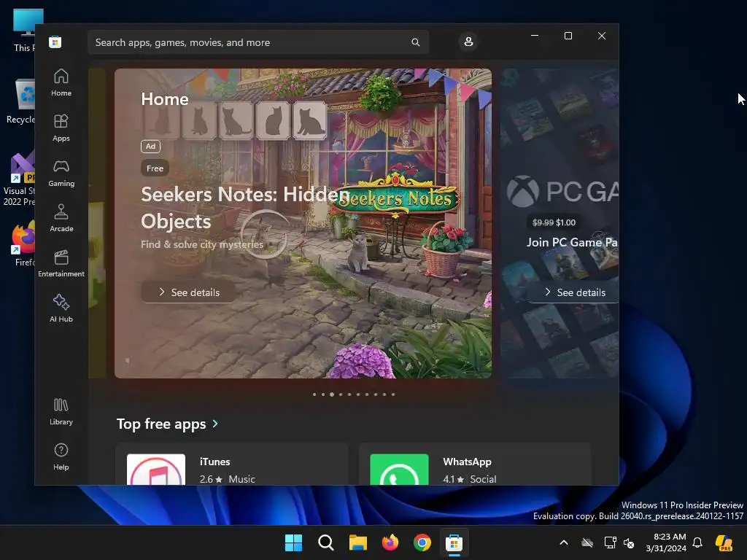Screen dimensions: 747x560
Task: Open the AI Hub section
Action: 61,309
